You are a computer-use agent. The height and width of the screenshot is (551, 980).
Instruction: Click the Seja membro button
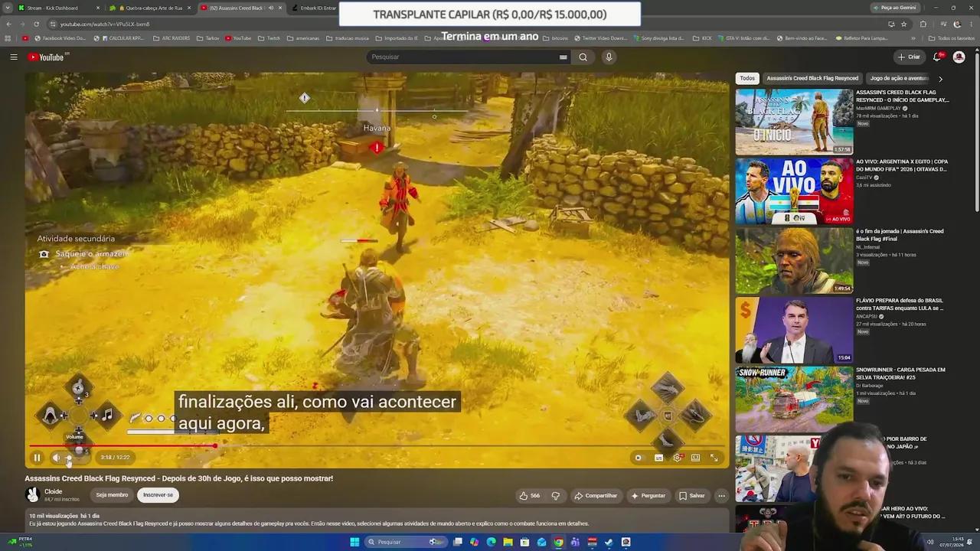click(112, 495)
